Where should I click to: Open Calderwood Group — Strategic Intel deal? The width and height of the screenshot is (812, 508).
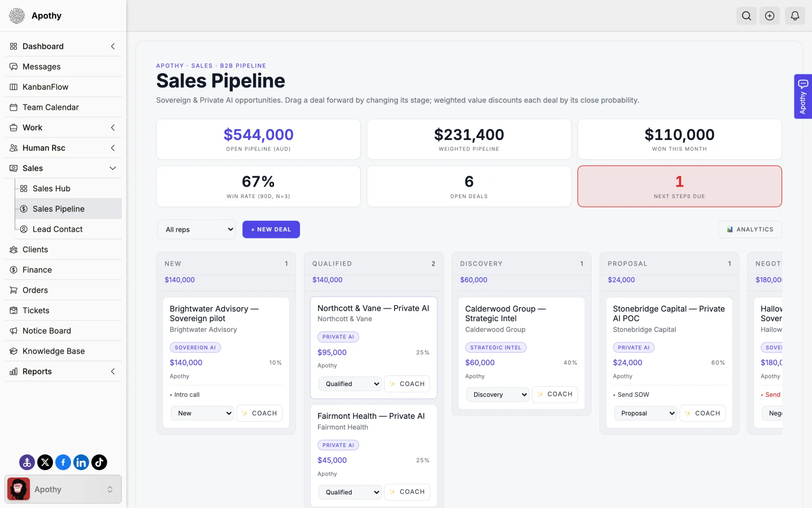coord(505,314)
